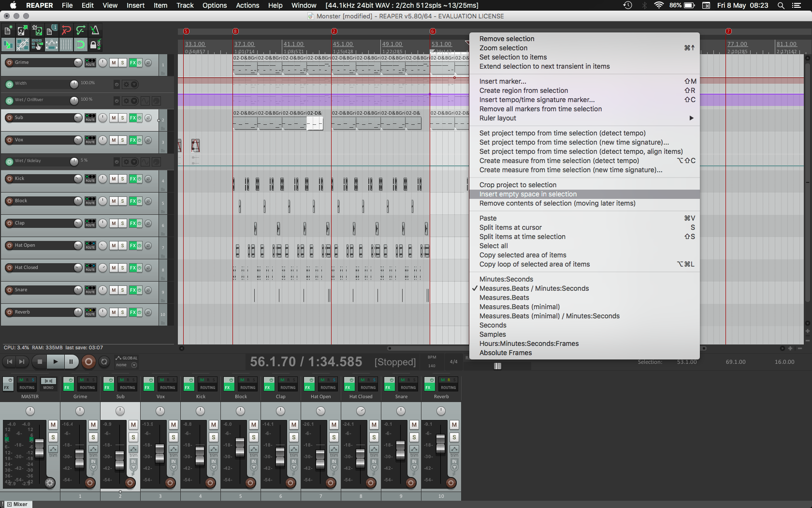Click the MONO button on MASTER mixer strip
This screenshot has width=812, height=508.
[x=48, y=384]
